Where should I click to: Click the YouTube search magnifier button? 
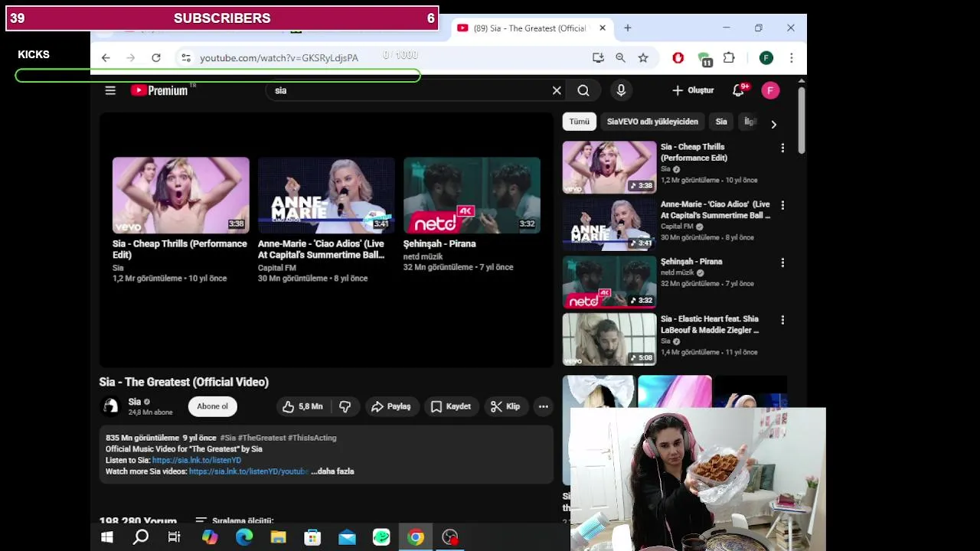(x=583, y=90)
